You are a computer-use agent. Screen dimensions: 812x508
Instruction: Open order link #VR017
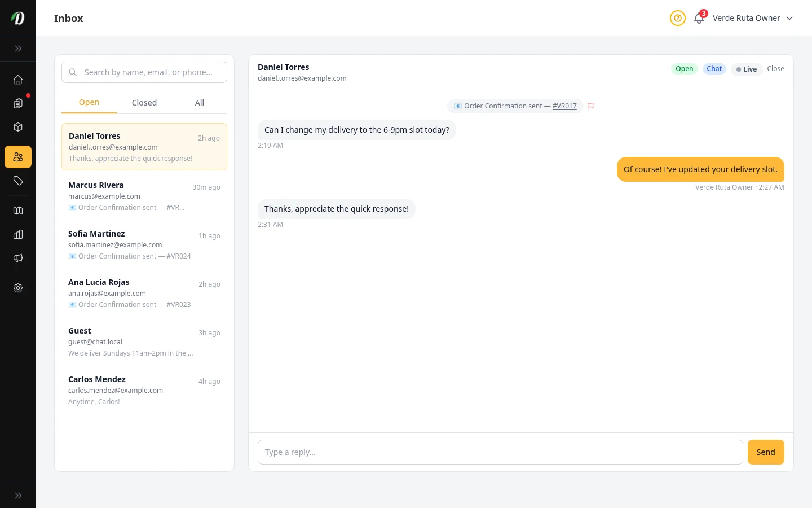(x=564, y=106)
